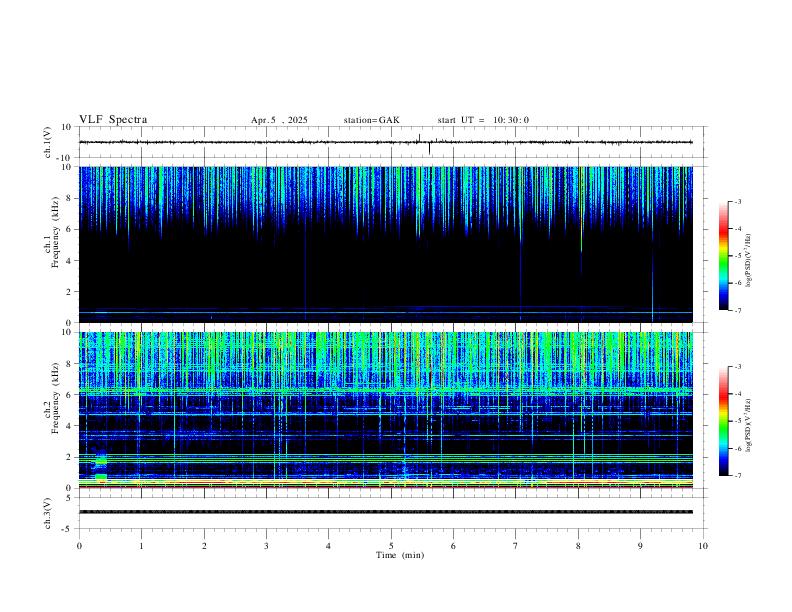
Task: Click the lower color bar log(PSD) label
Action: tap(749, 425)
